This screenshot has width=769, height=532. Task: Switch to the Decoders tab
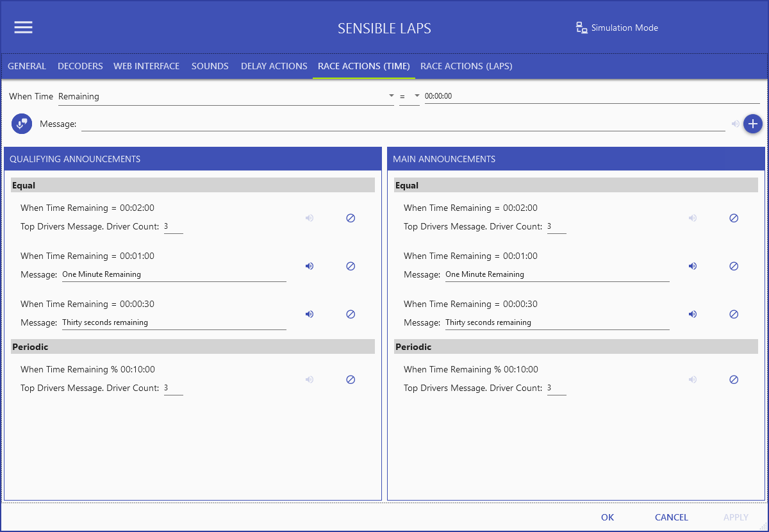(80, 66)
